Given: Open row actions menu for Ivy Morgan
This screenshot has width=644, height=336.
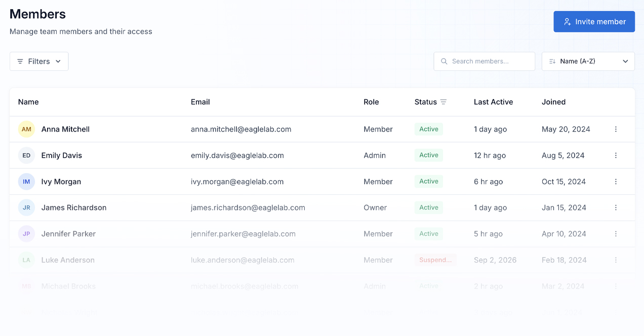Looking at the screenshot, I should coord(616,182).
